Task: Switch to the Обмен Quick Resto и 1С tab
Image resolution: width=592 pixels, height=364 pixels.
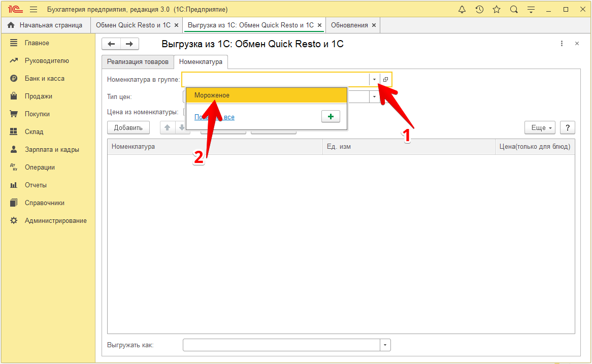Action: (x=133, y=25)
